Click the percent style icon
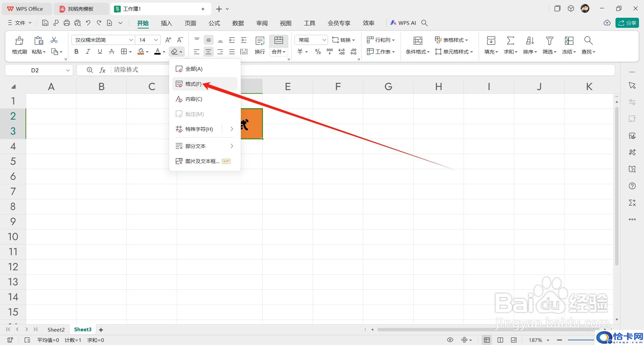Viewport: 644px width, 345px height. [318, 52]
